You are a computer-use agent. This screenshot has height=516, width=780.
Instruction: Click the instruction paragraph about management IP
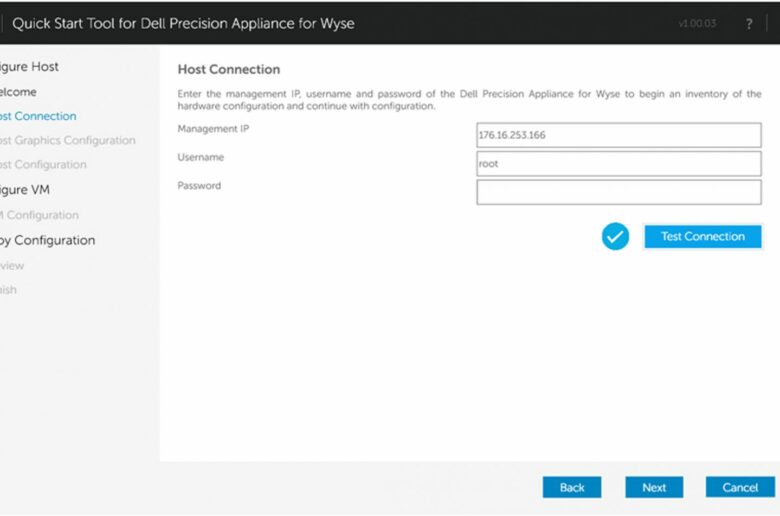tap(469, 100)
